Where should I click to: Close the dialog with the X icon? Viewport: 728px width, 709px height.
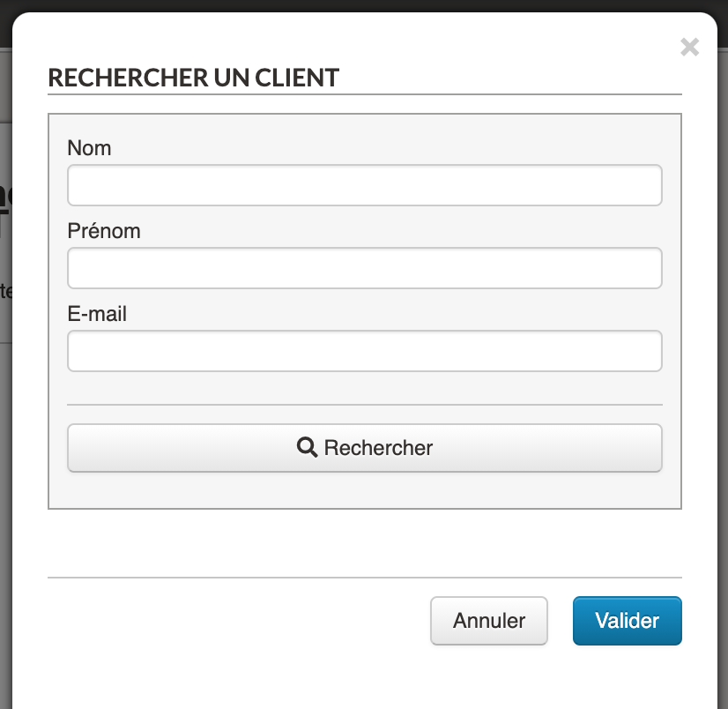click(x=690, y=48)
